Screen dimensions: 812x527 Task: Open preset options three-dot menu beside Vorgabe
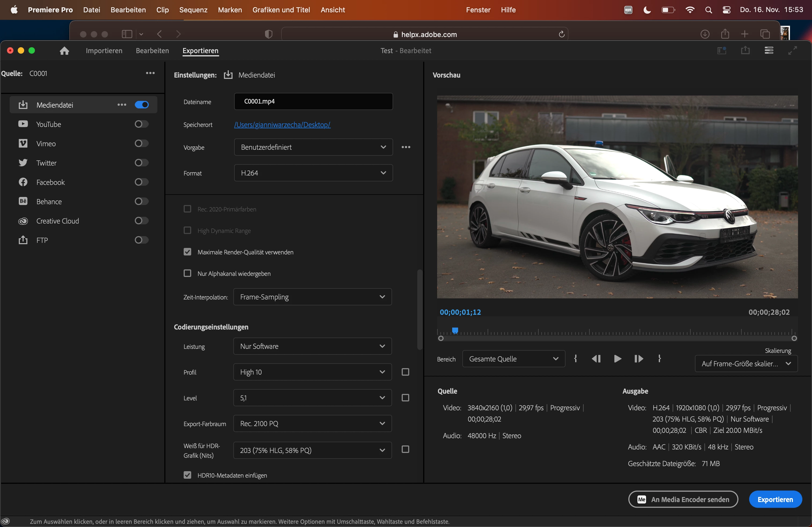(x=406, y=147)
